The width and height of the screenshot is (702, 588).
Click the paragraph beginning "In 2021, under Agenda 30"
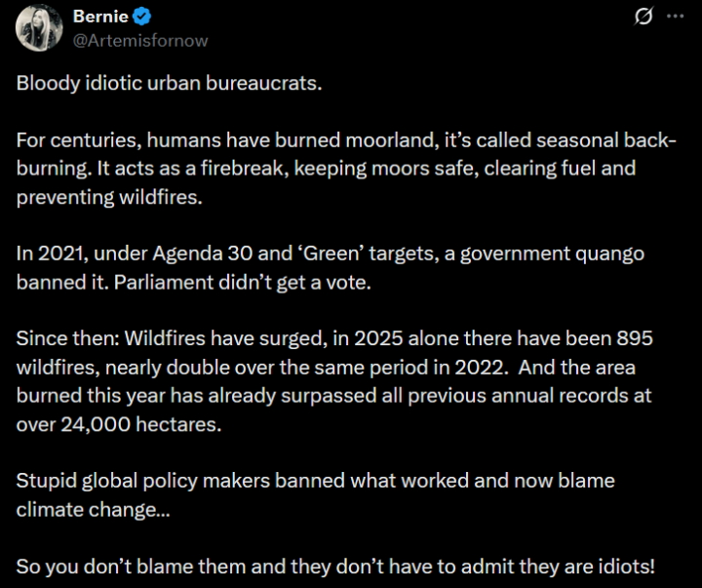[331, 267]
